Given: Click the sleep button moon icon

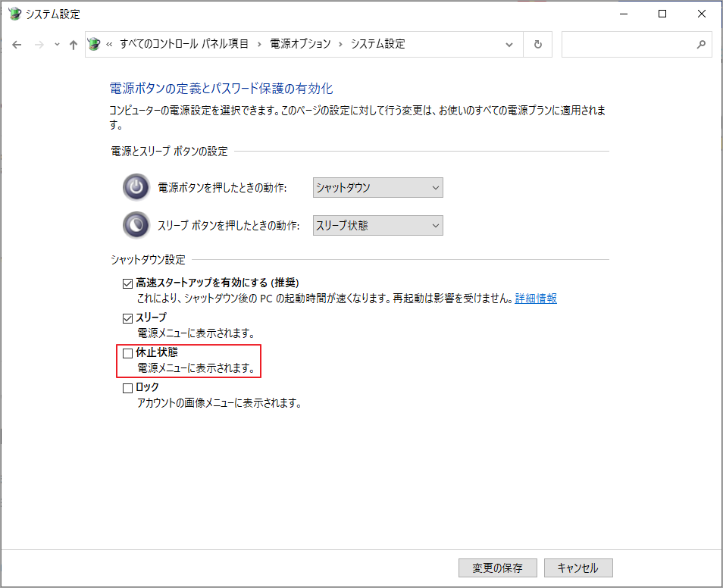Looking at the screenshot, I should [x=136, y=225].
